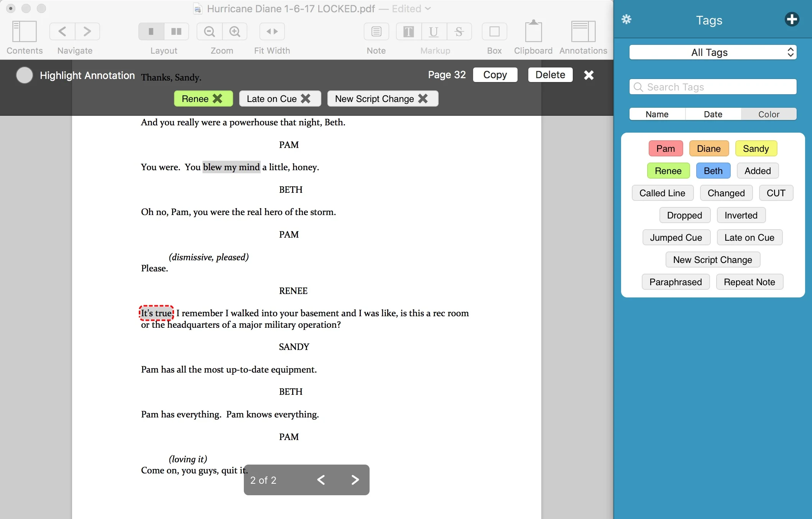Select the Underline markup tool
The image size is (812, 519).
pos(434,31)
